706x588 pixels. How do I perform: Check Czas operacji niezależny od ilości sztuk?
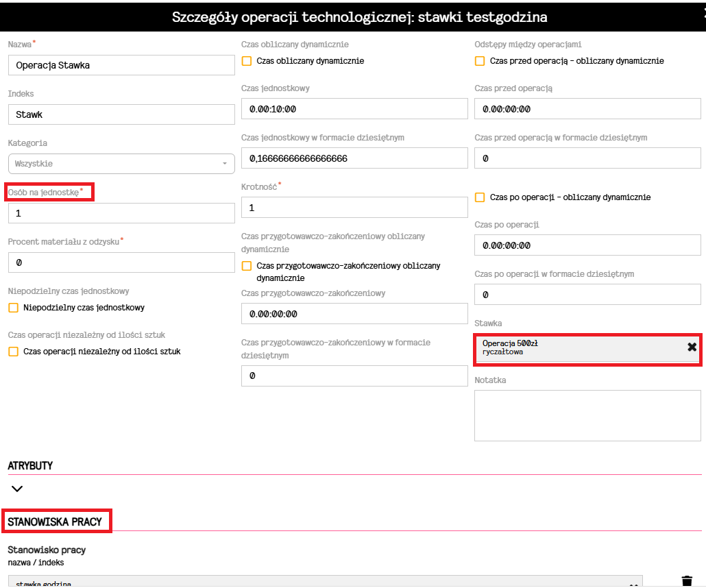pos(14,352)
